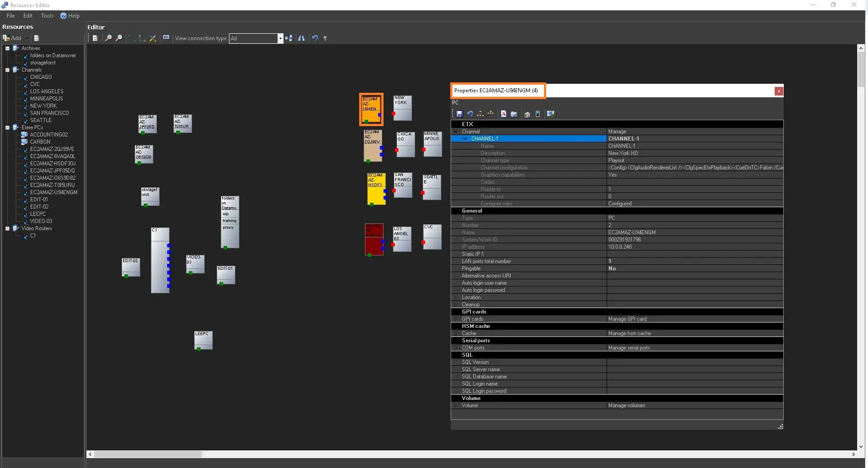Collapse the Video Routers tree node

tap(7, 229)
